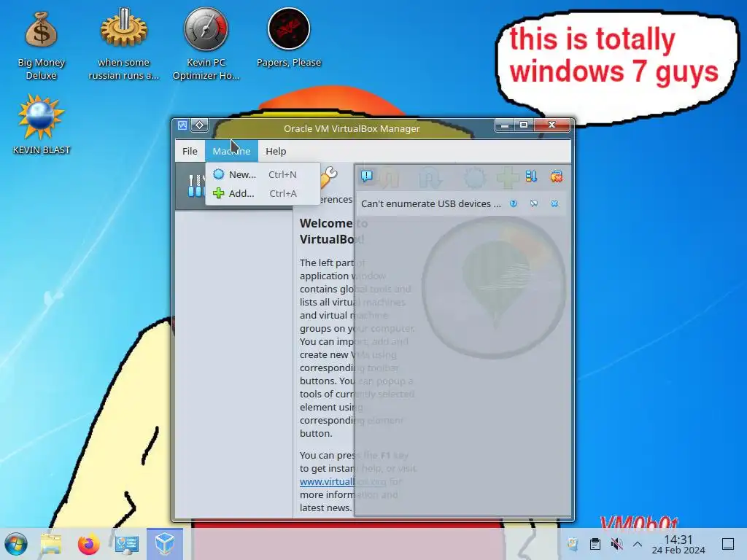Open the clipboard tray icon
747x560 pixels.
pos(595,544)
